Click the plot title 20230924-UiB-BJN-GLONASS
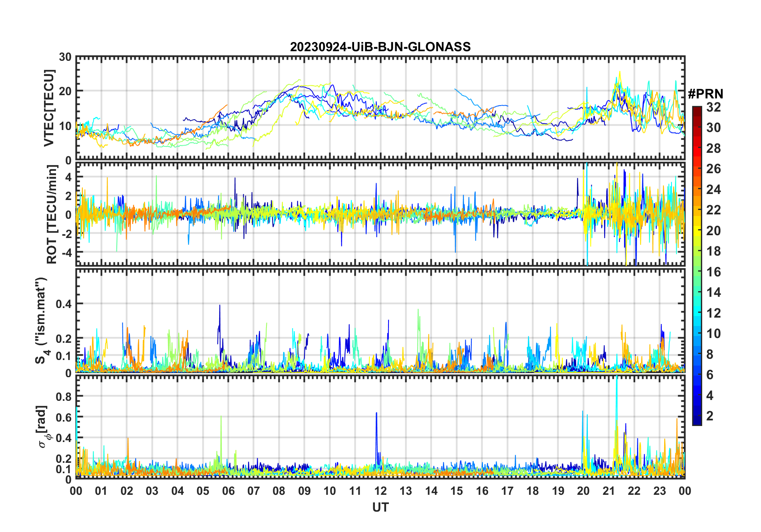The height and width of the screenshot is (532, 761). pos(380,47)
